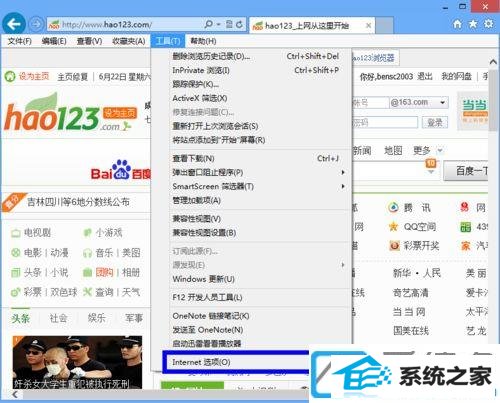Open the news photo thumbnail

tap(77, 362)
